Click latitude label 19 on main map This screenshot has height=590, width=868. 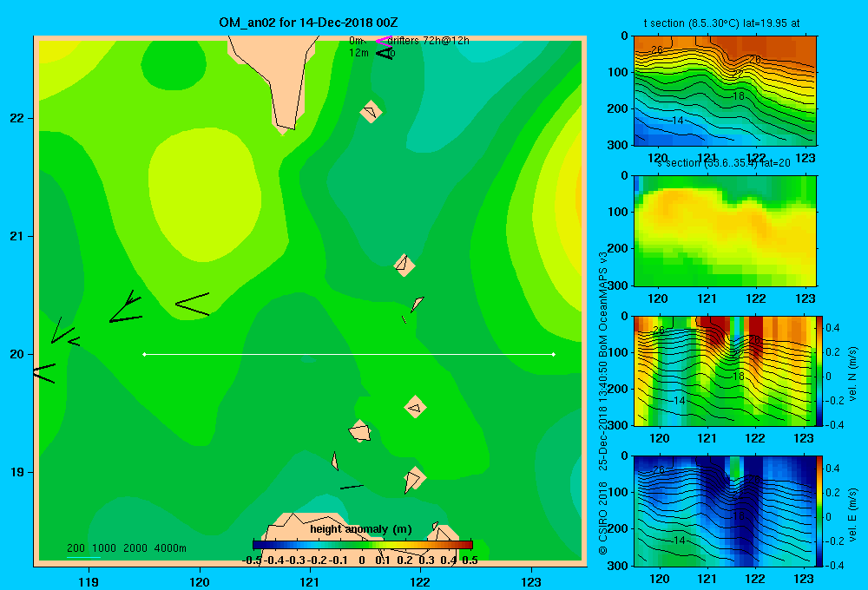pos(17,472)
